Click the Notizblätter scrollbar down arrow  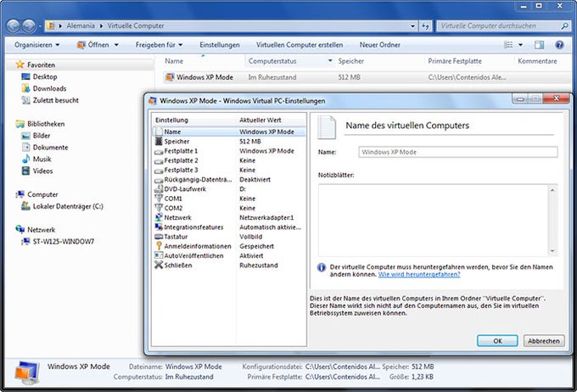[552, 251]
